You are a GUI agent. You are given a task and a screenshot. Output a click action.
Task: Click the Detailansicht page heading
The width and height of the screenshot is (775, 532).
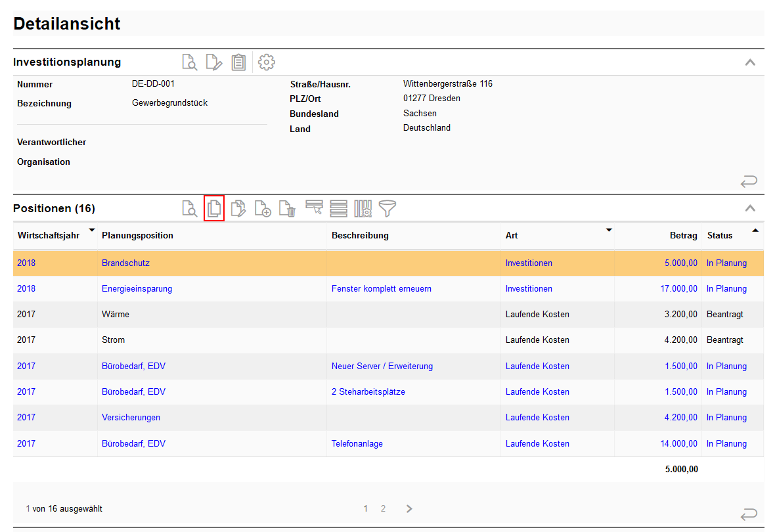[x=67, y=24]
